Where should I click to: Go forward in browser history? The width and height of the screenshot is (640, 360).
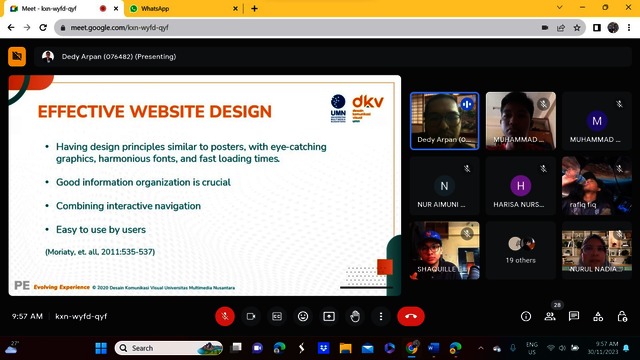(x=27, y=27)
